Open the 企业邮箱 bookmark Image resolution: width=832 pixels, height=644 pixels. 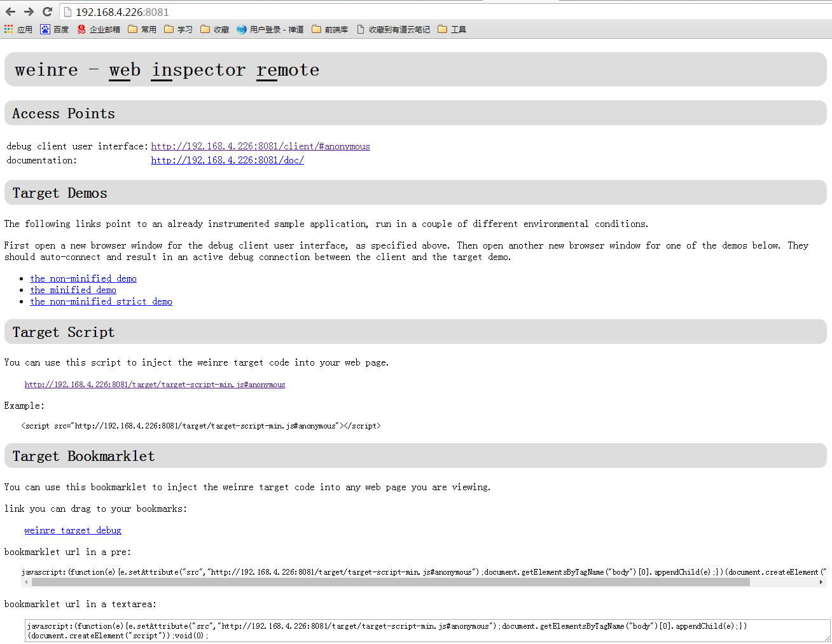tap(99, 29)
